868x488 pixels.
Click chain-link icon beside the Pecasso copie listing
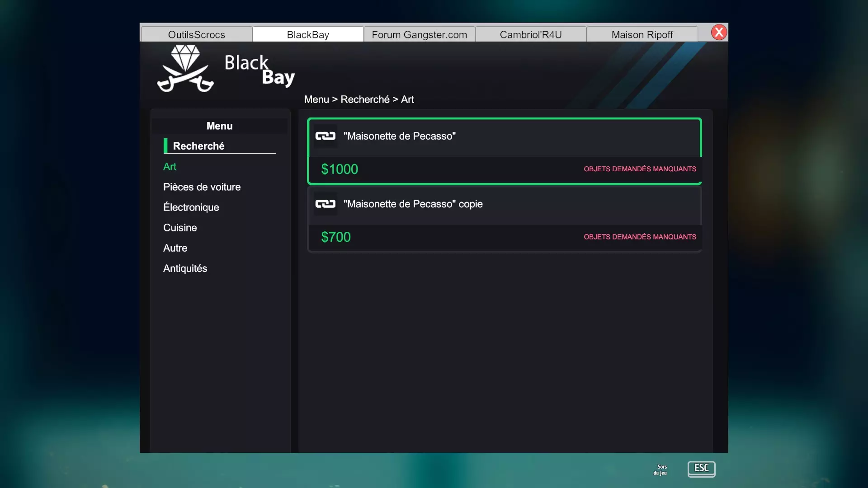point(325,204)
